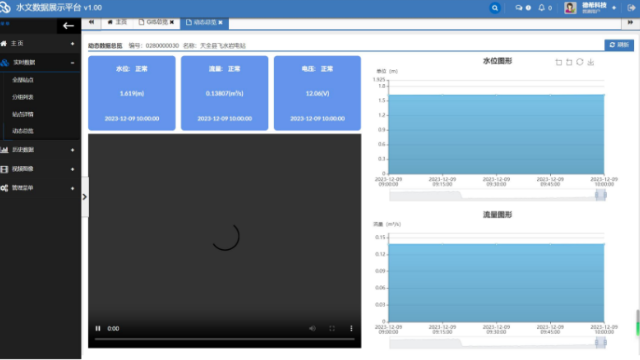Viewport: 640px width, 360px height.
Task: Switch to the 主页 tab
Action: (x=117, y=22)
